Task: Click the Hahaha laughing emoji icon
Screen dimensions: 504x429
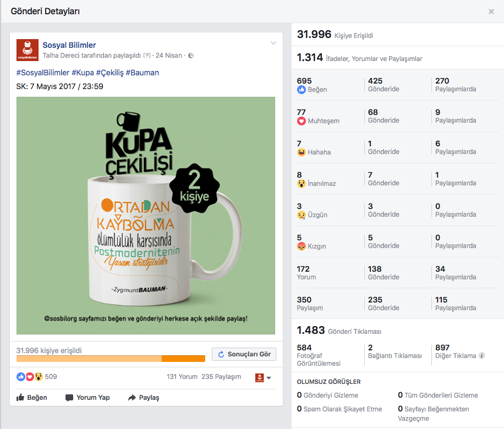Action: (x=301, y=152)
